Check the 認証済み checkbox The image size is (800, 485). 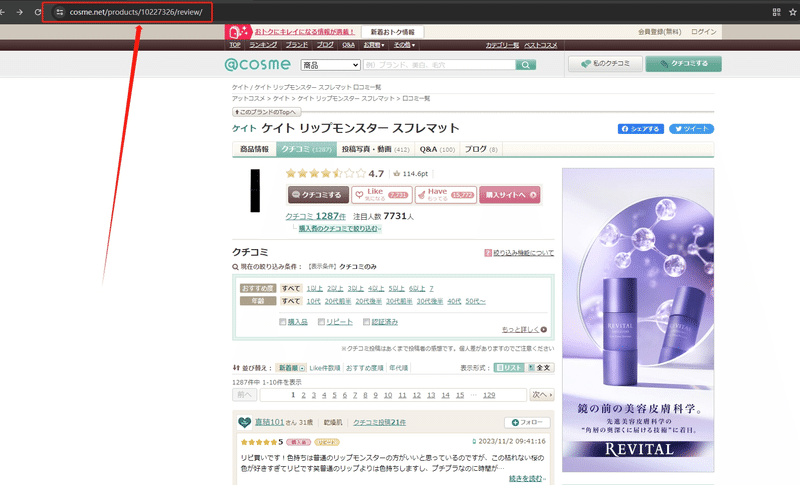366,322
